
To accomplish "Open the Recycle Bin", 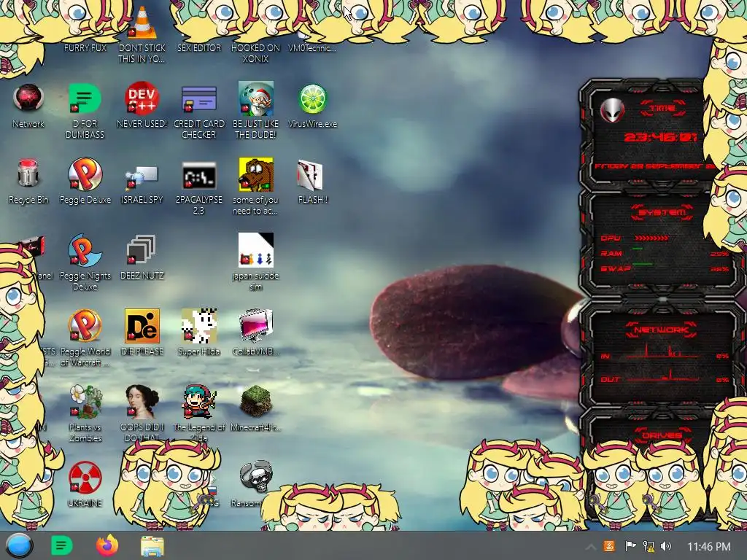I will click(x=28, y=174).
